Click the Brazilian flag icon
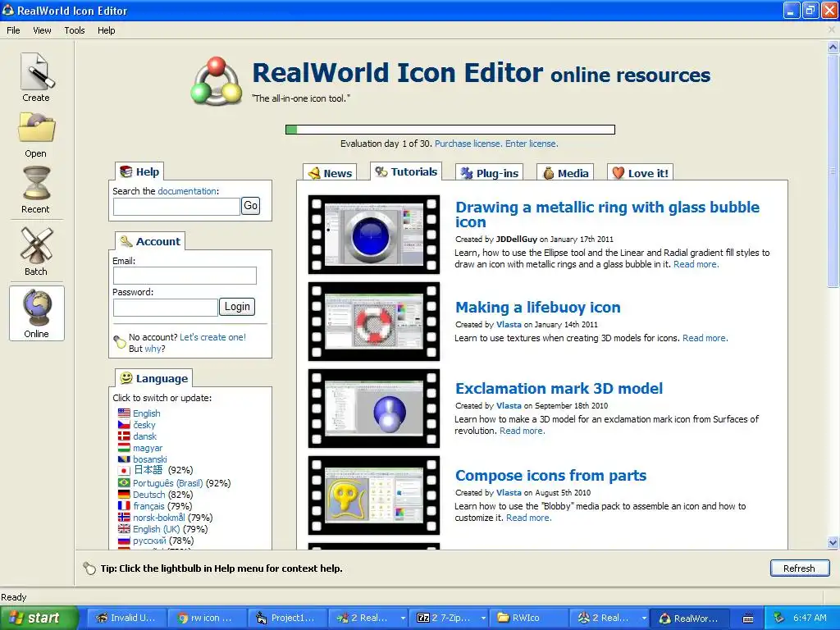 124,482
